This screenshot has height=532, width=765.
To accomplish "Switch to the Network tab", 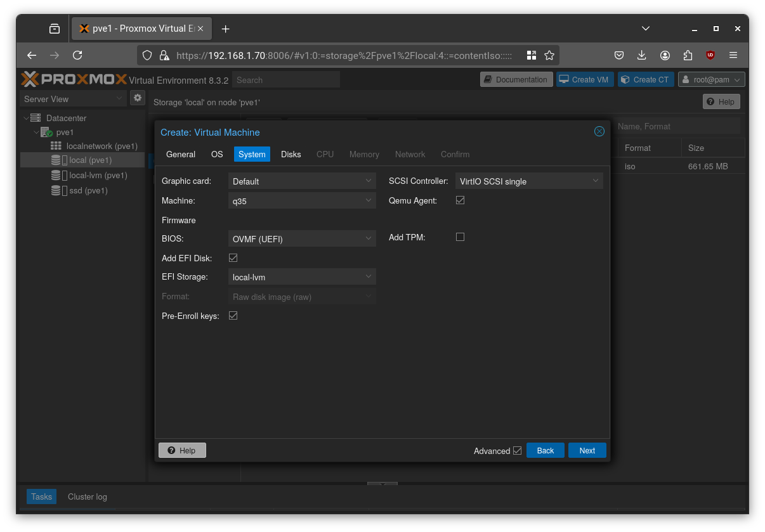I will [410, 154].
